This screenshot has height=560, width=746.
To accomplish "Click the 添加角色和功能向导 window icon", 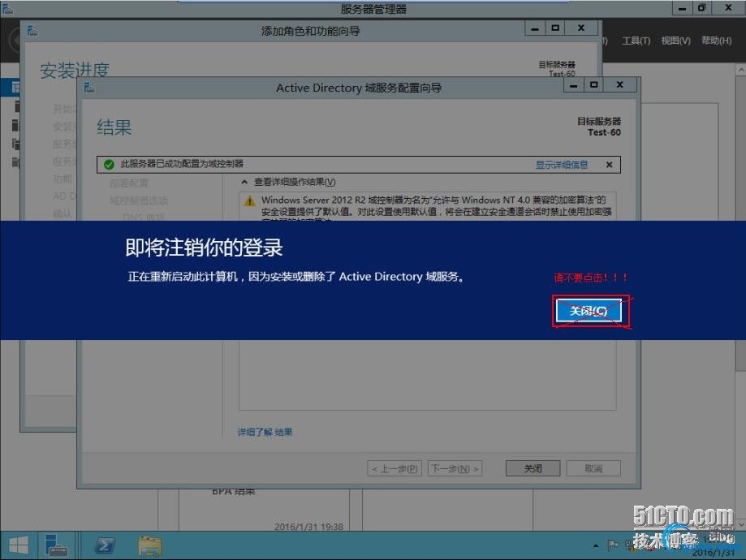I will coord(32,31).
